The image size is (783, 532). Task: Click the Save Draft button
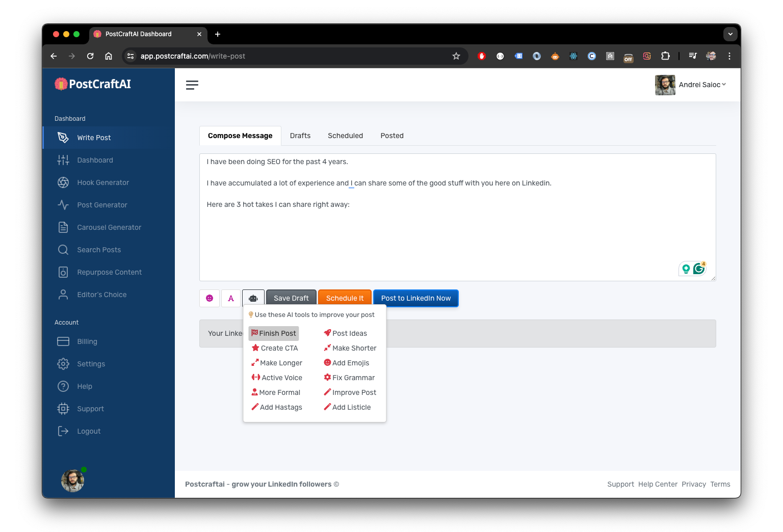291,298
